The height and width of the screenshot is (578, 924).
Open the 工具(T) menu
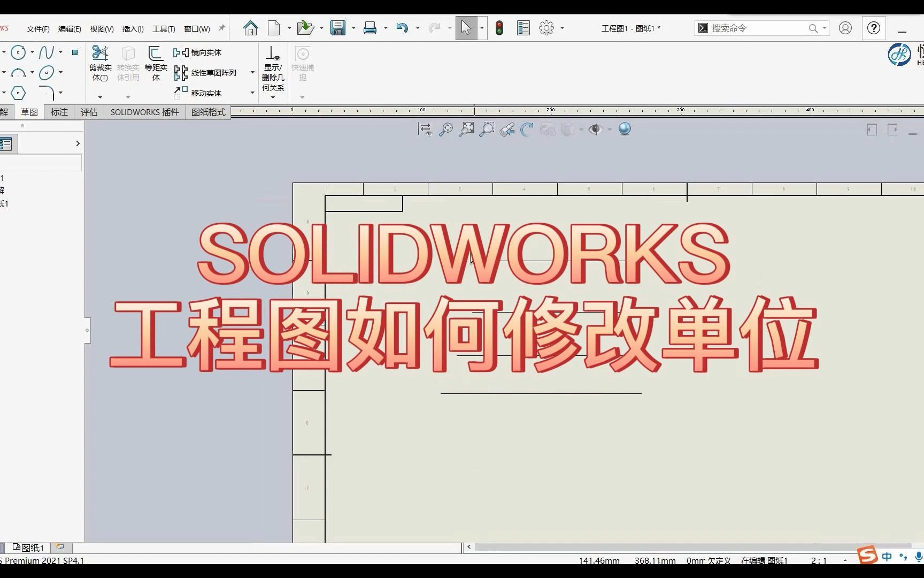tap(164, 29)
